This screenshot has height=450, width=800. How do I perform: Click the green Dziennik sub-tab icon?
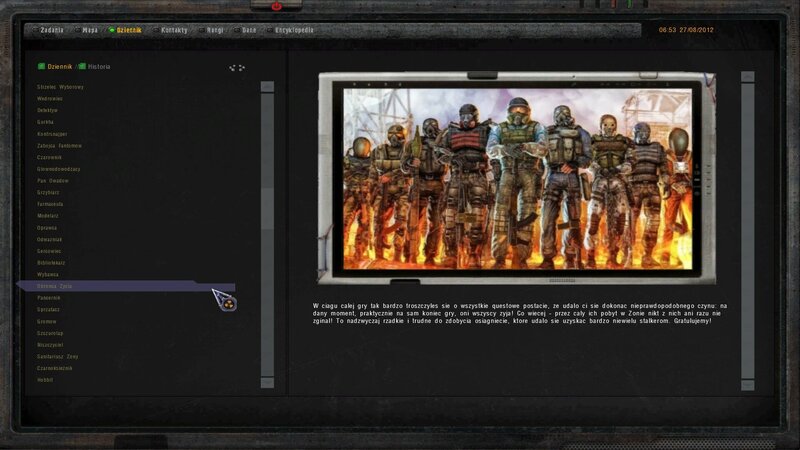click(41, 67)
